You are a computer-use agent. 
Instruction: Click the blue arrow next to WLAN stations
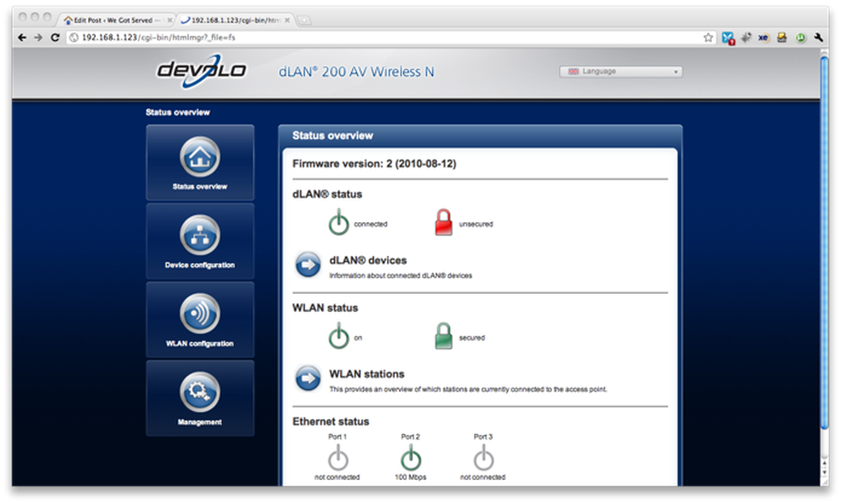coord(307,378)
